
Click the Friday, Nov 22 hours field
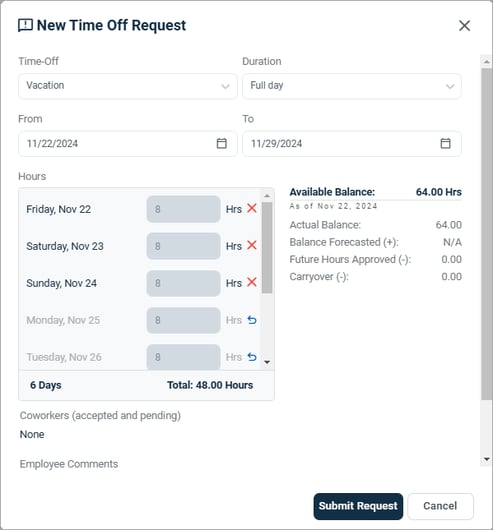(183, 209)
